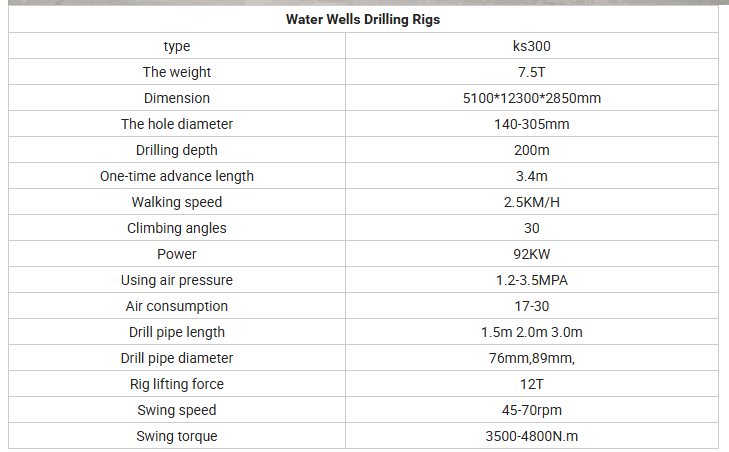Click the 'The weight' row label
Viewport: 729px width, 452px height.
[177, 72]
